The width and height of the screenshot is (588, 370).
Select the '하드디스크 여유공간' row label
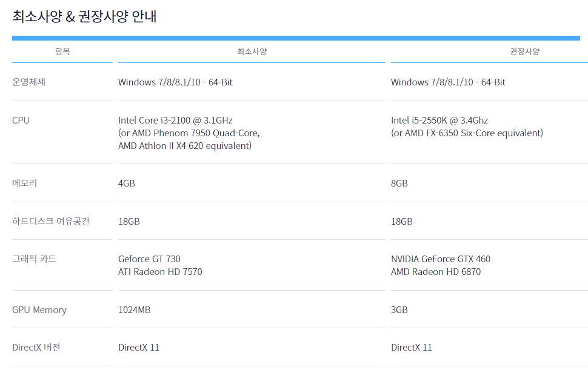pos(51,221)
